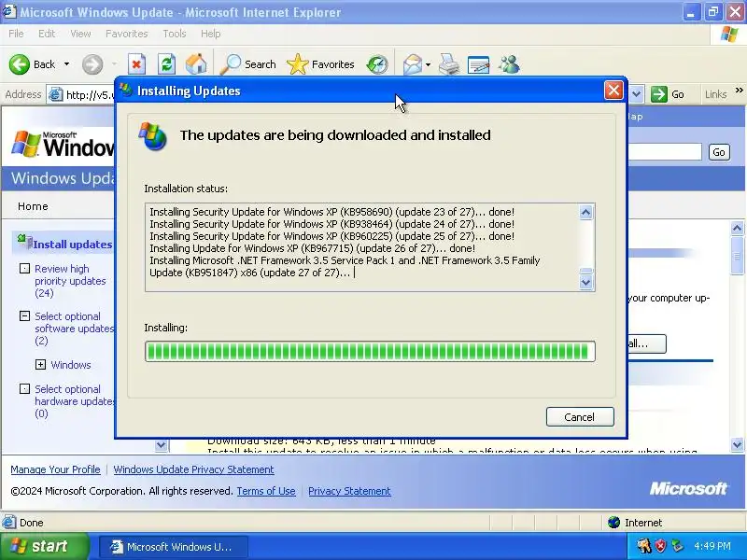The height and width of the screenshot is (560, 747).
Task: Click the 4:49 PM clock in tray
Action: coord(712,546)
